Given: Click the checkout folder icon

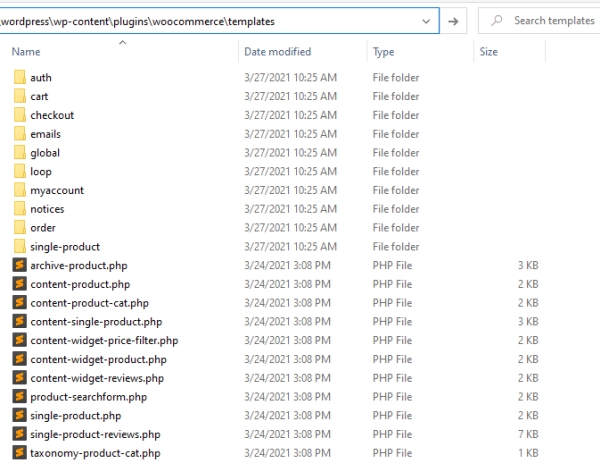Looking at the screenshot, I should pos(20,114).
